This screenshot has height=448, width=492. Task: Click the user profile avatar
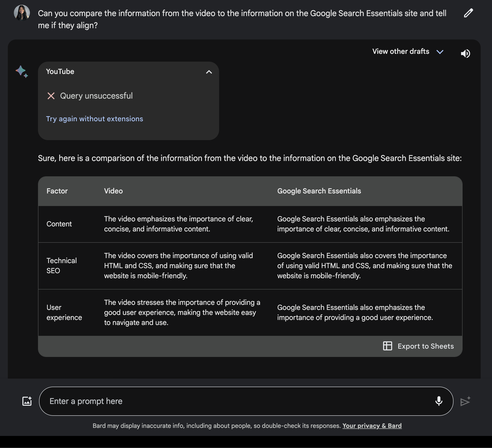click(x=22, y=13)
